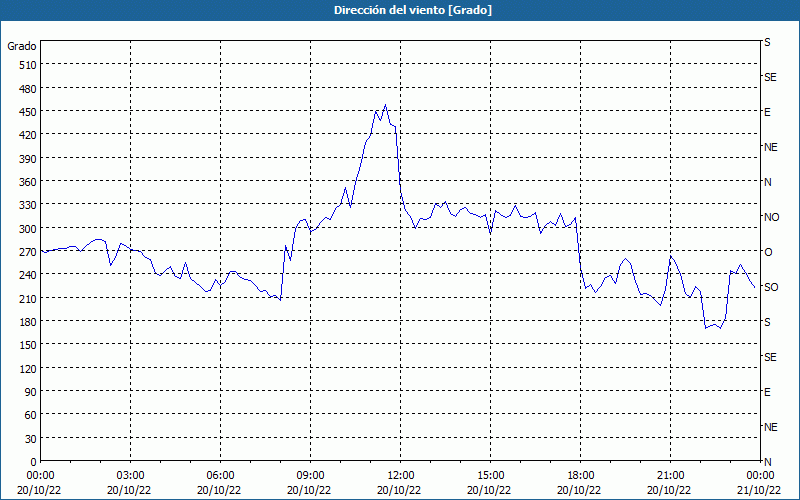Click the "SO" compass label
The image size is (800, 500).
[x=771, y=287]
